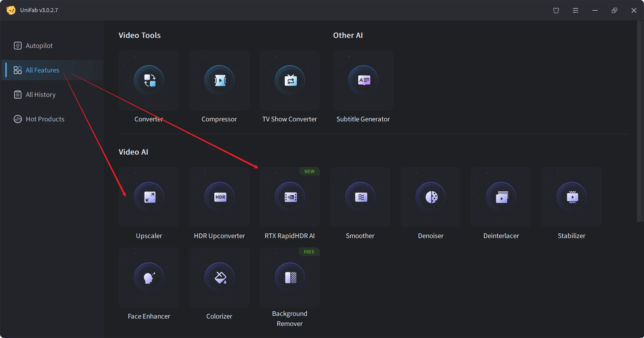The width and height of the screenshot is (644, 338).
Task: Choose the Stabilizer tool icon
Action: pos(572,197)
